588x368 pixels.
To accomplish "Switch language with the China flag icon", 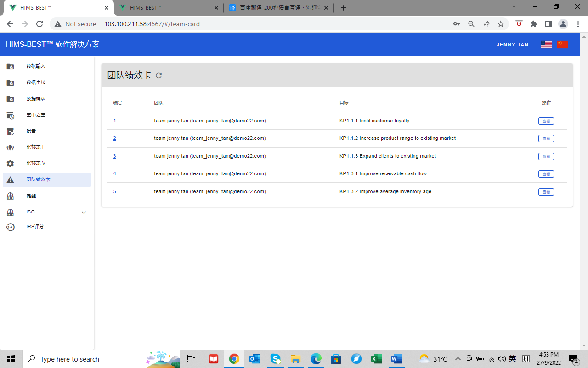I will tap(563, 45).
